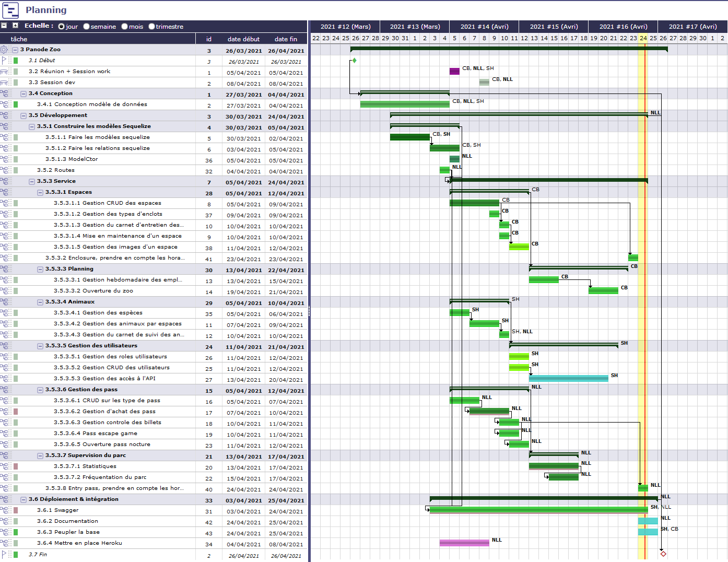Click the activity icon on the 3.5.3.5.3 Gestion des accès à l'API row
The image size is (728, 562).
[x=5, y=379]
